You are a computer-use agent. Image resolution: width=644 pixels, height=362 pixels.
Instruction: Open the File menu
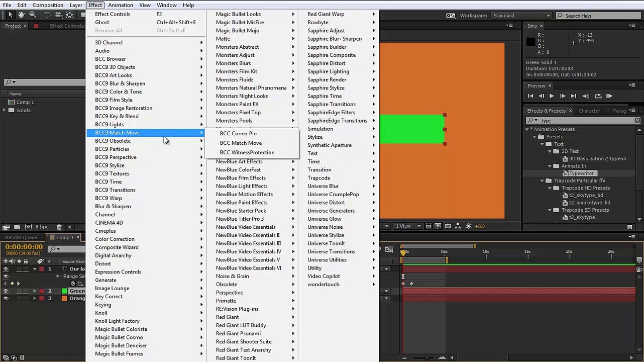pos(7,5)
